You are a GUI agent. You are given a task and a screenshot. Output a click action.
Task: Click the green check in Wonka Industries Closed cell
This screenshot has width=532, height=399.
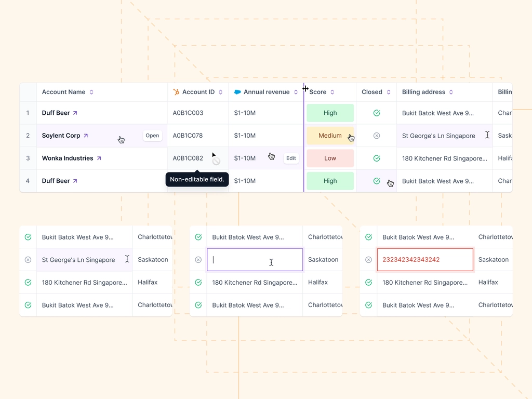tap(376, 158)
